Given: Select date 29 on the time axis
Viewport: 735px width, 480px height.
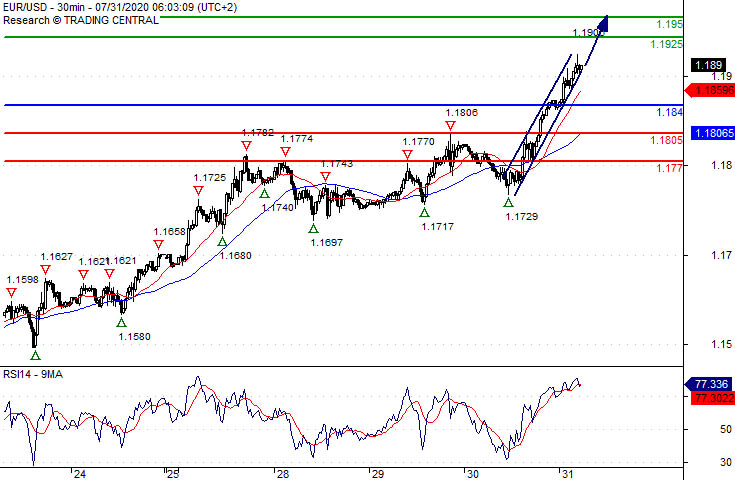Looking at the screenshot, I should [377, 474].
